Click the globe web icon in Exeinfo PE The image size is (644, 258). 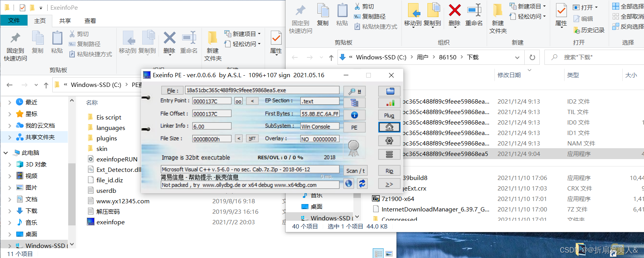349,184
